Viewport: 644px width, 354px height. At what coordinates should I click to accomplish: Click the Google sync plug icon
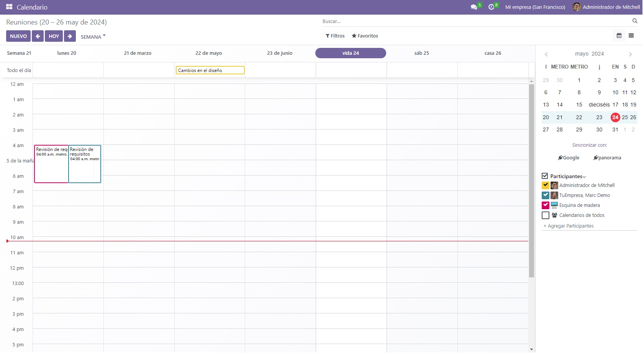[560, 157]
